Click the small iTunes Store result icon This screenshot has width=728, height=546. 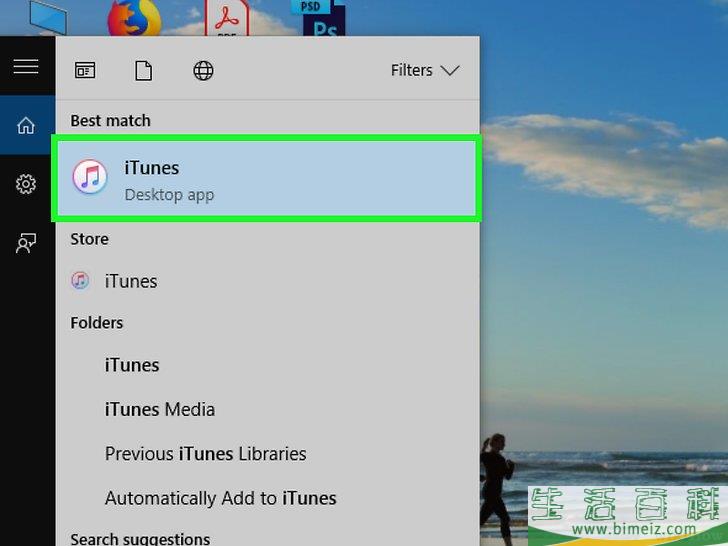point(80,281)
